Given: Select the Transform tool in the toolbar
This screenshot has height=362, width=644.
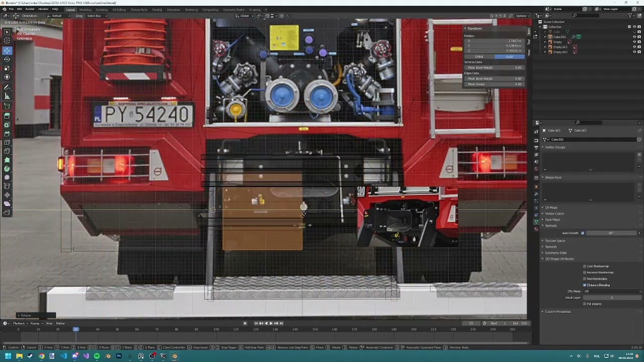Looking at the screenshot, I should point(7,77).
